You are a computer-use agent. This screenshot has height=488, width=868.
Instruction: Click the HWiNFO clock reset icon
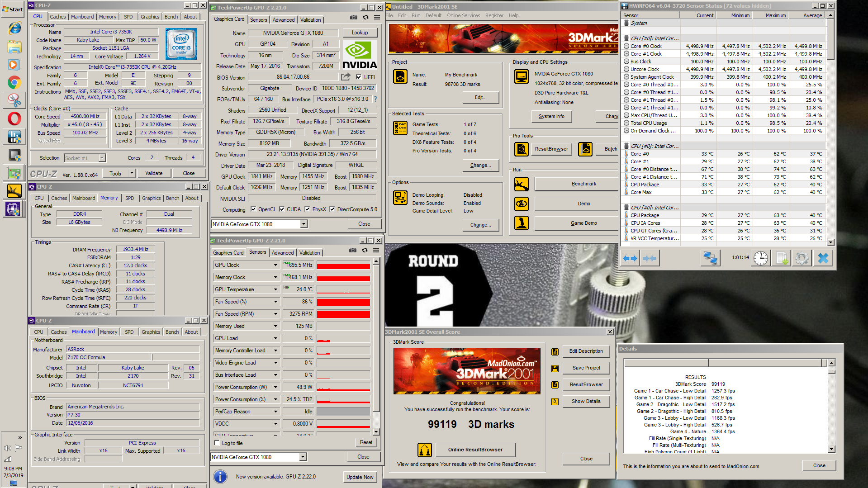(761, 258)
